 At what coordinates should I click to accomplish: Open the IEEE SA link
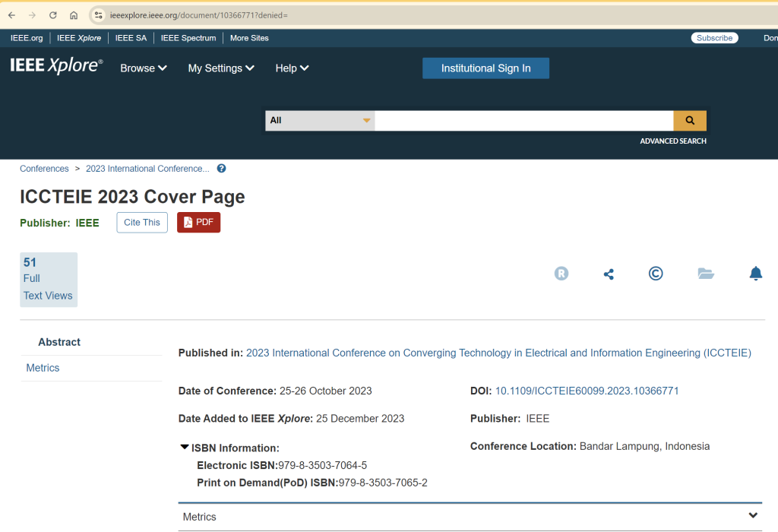(131, 38)
